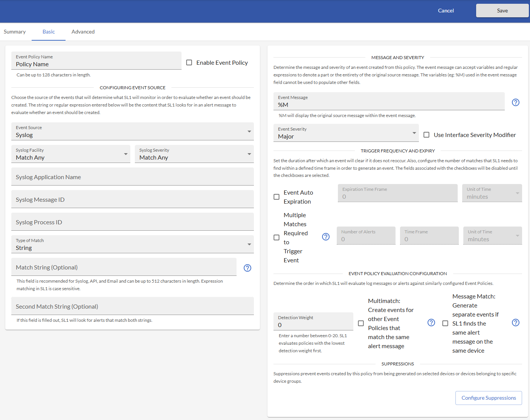The image size is (530, 420).
Task: Click Configure Suppressions button
Action: (x=488, y=398)
